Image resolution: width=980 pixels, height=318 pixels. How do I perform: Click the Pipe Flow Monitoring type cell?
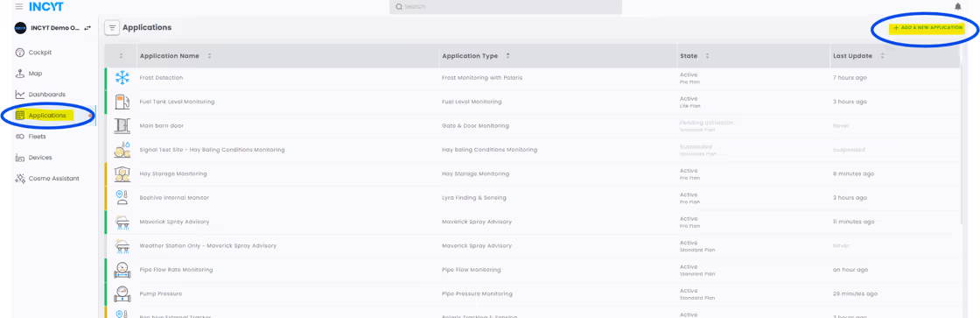(x=472, y=270)
